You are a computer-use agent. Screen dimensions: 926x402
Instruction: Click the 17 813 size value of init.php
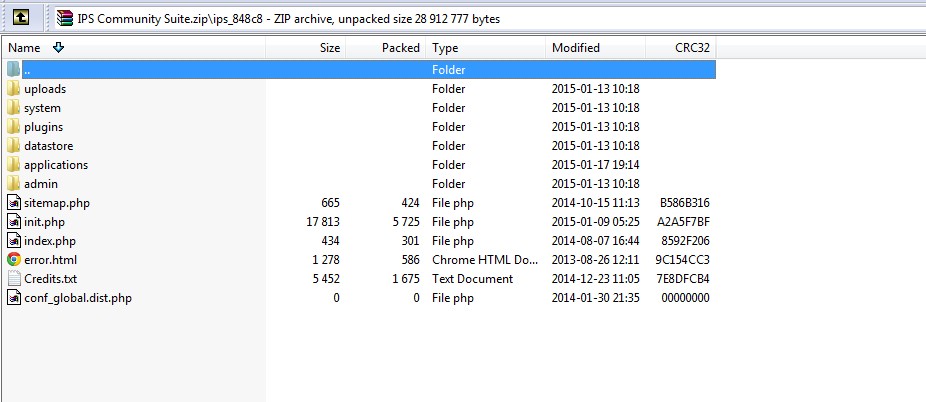pyautogui.click(x=322, y=222)
